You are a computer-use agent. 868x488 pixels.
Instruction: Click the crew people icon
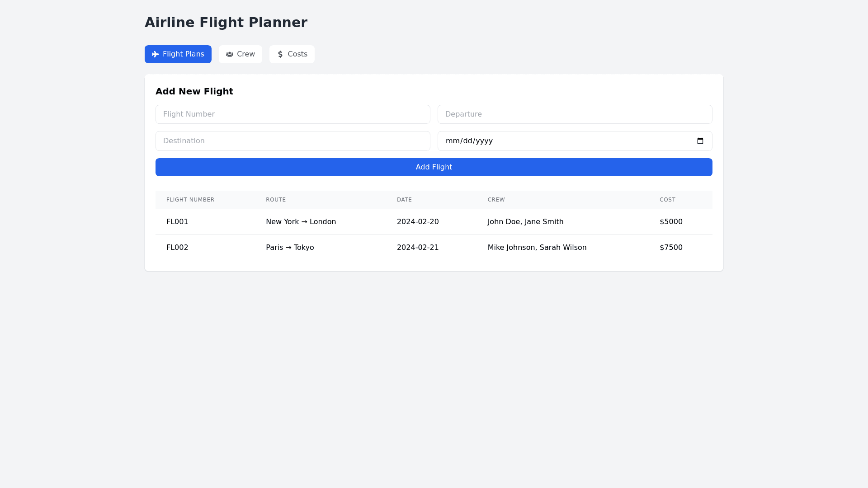[230, 54]
